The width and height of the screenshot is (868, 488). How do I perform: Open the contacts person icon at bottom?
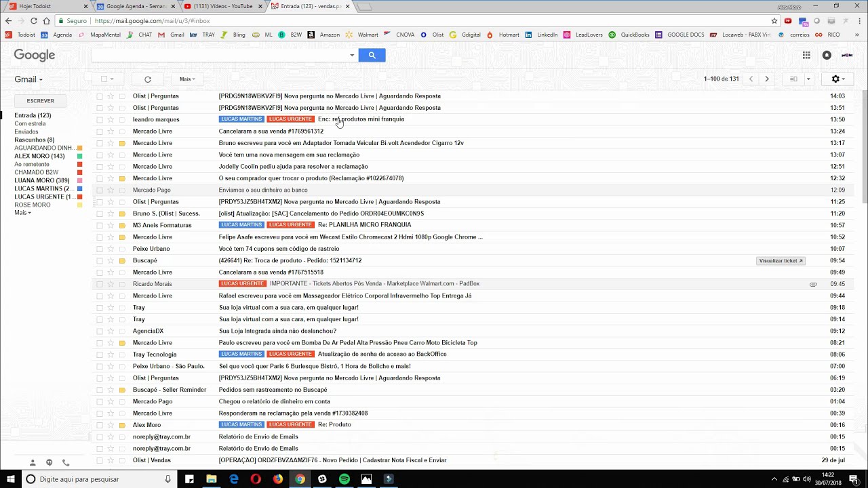(x=32, y=463)
